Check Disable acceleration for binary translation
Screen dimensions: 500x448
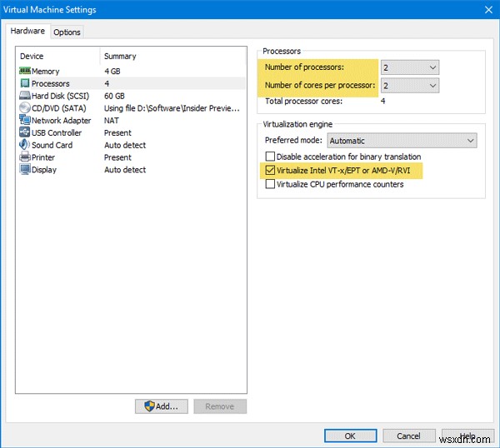tap(270, 157)
